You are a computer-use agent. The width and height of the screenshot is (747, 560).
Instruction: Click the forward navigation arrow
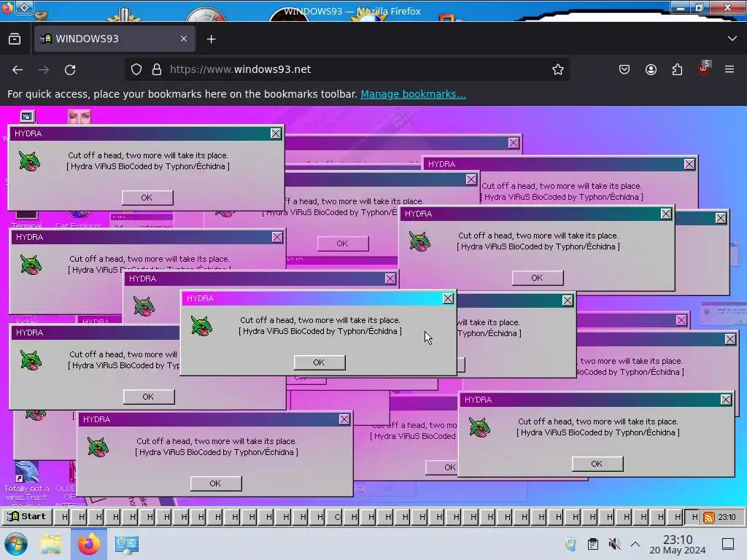[x=44, y=69]
